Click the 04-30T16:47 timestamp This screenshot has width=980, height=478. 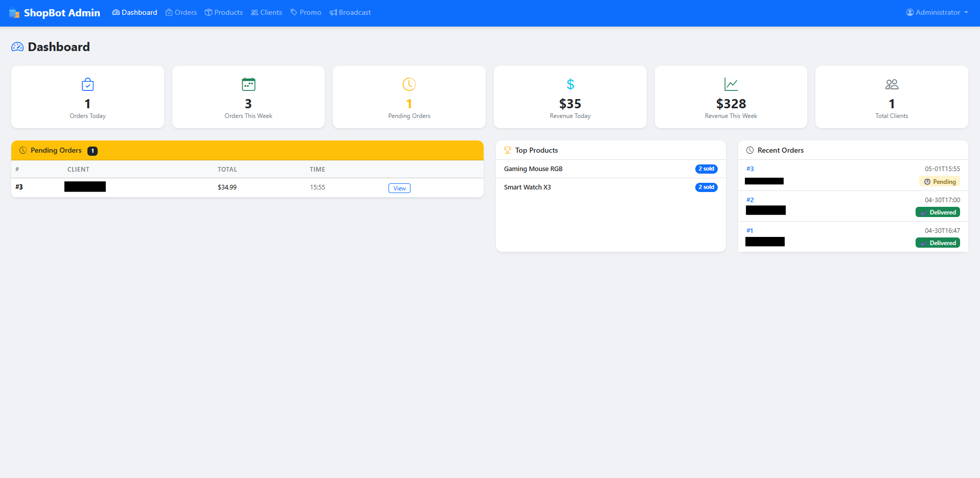point(942,230)
